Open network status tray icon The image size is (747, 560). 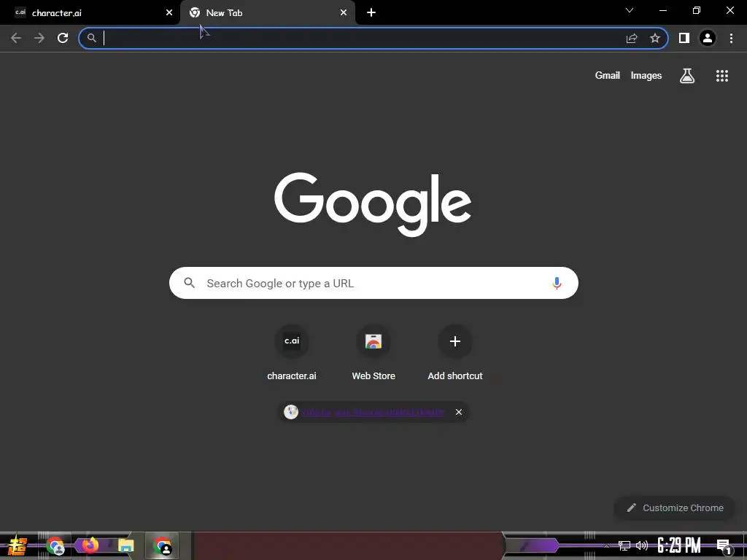pyautogui.click(x=624, y=545)
